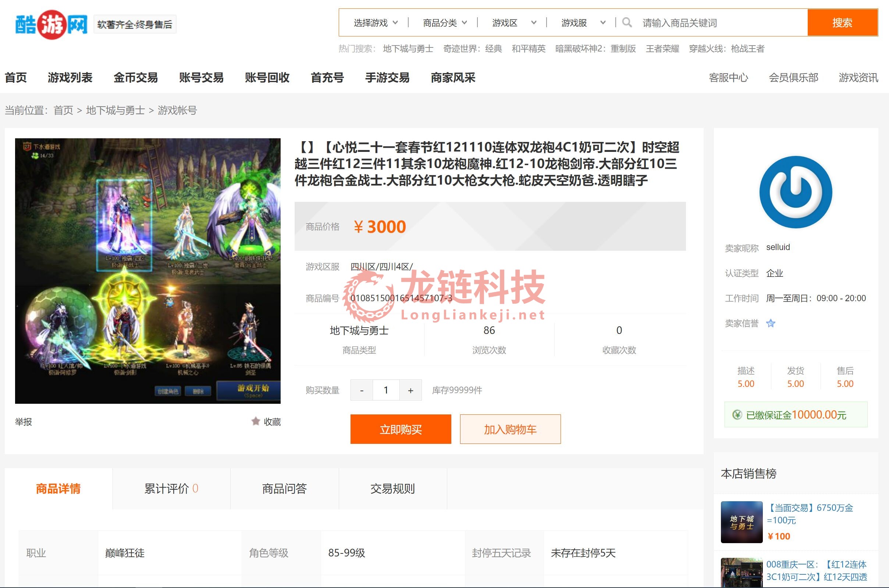Viewport: 889px width, 588px height.
Task: Expand the 游戏服 dropdown
Action: point(583,23)
